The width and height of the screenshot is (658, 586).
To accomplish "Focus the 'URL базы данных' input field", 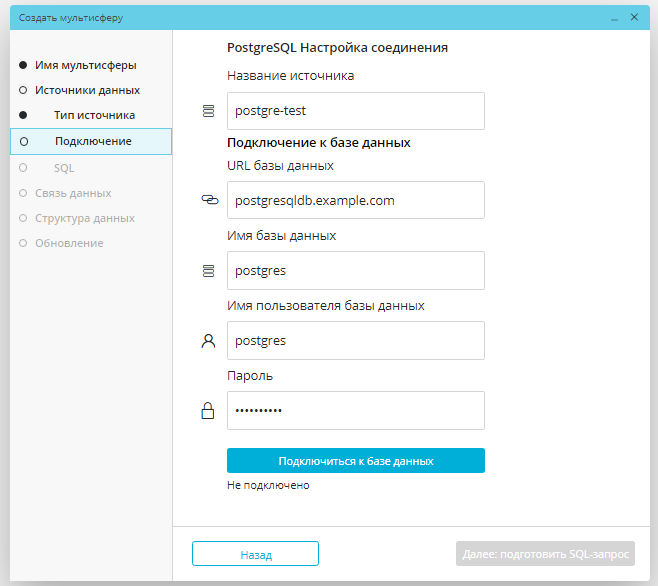I will coord(356,200).
